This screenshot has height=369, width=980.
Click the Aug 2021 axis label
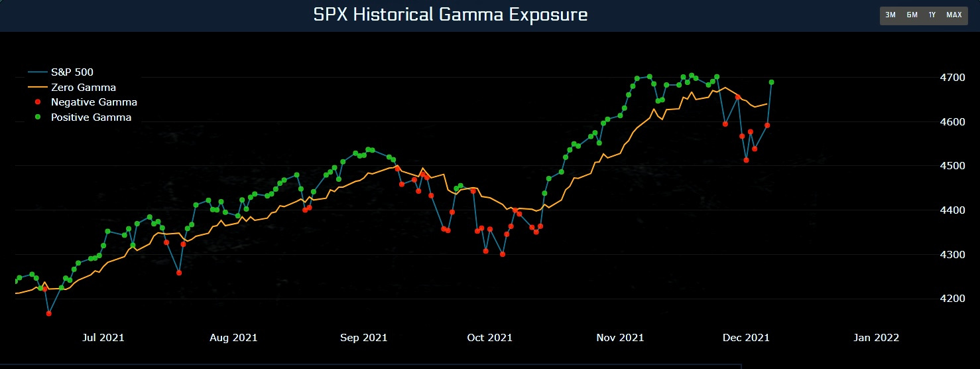(233, 338)
